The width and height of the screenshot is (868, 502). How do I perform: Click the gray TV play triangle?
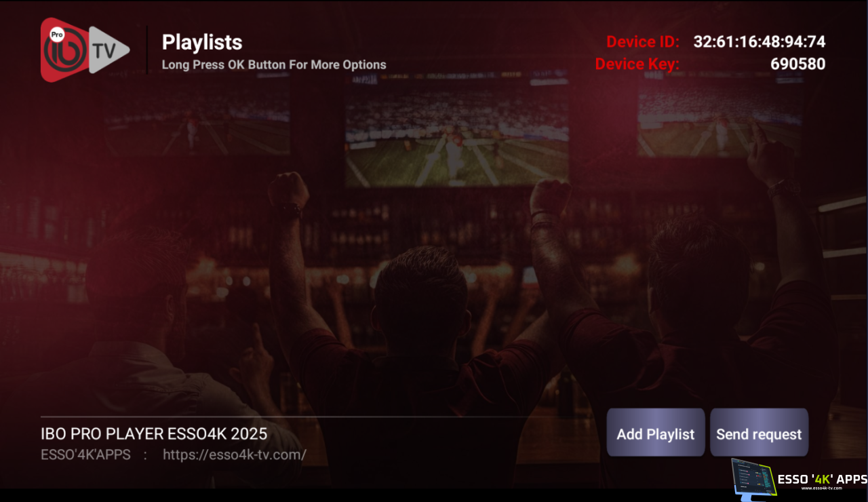click(x=108, y=50)
